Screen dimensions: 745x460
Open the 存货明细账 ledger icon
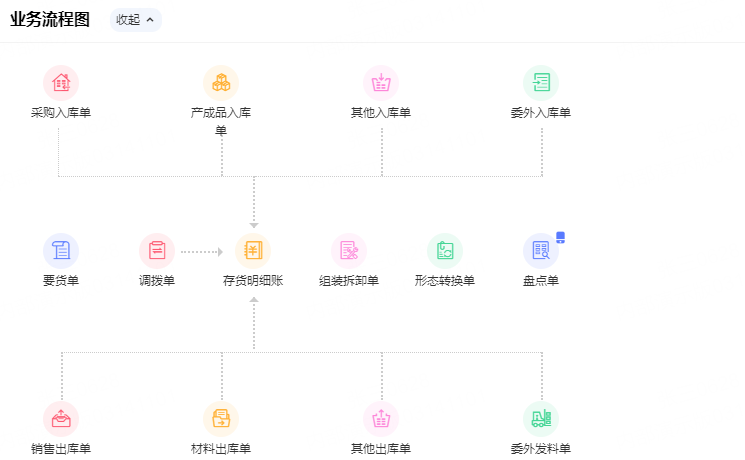pos(253,251)
